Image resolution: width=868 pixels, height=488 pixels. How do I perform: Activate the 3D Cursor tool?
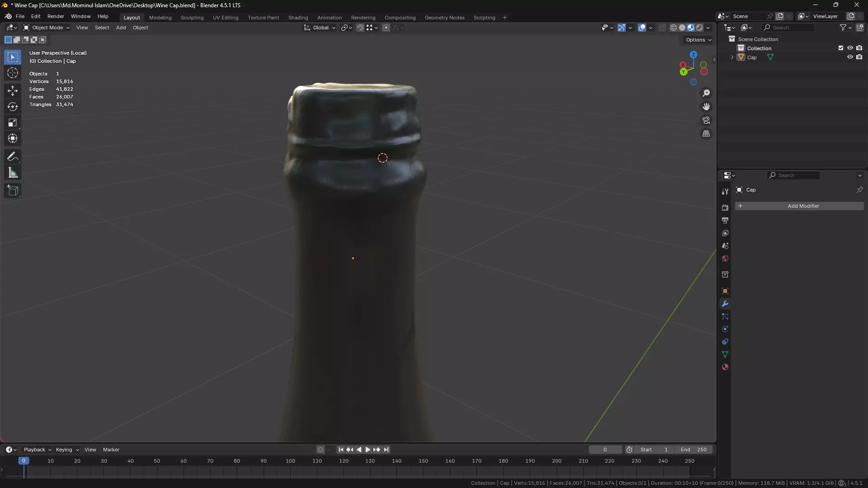coord(13,73)
